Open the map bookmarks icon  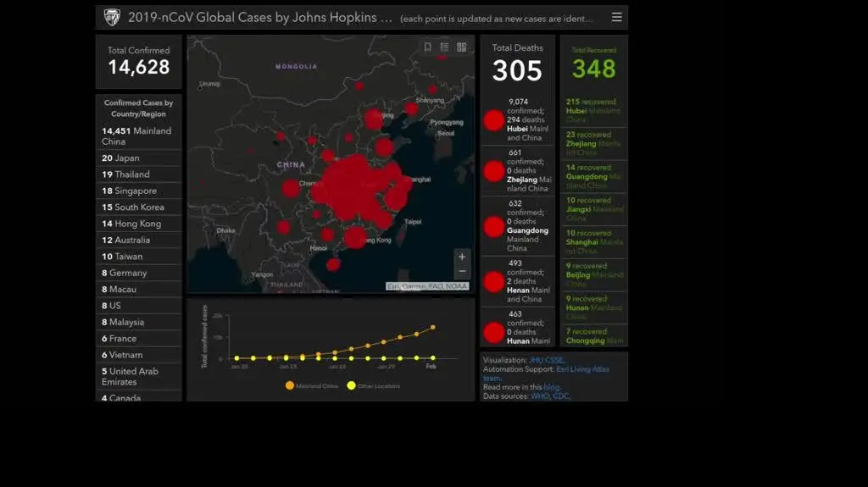pyautogui.click(x=428, y=47)
